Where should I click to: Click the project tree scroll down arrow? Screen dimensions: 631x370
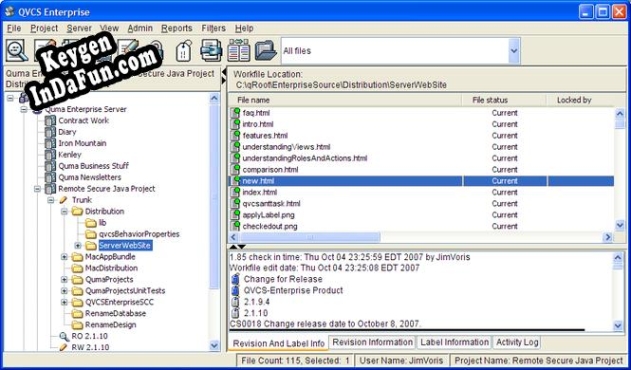(x=214, y=345)
